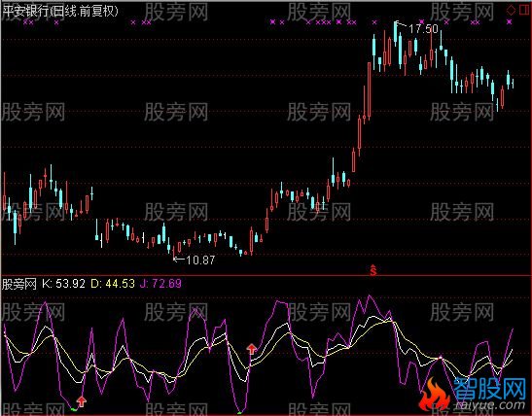
Task: Click the 股旁网 indicator name label
Action: click(x=19, y=284)
